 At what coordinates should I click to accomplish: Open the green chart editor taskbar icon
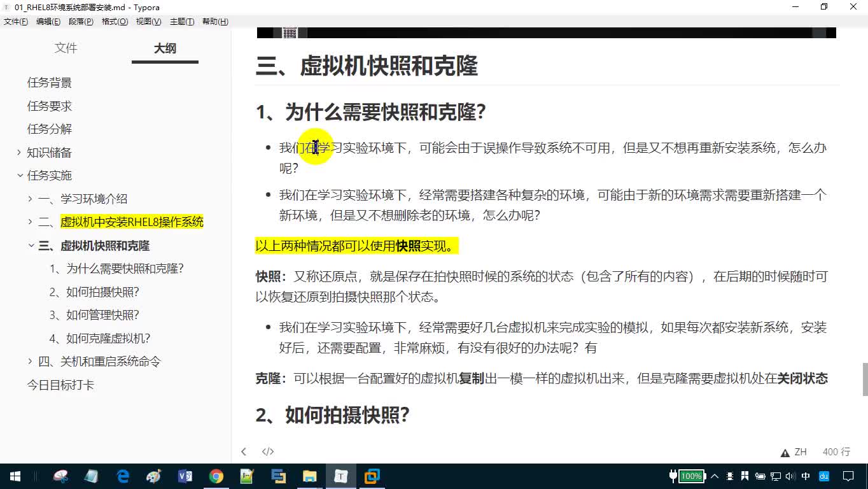(247, 476)
